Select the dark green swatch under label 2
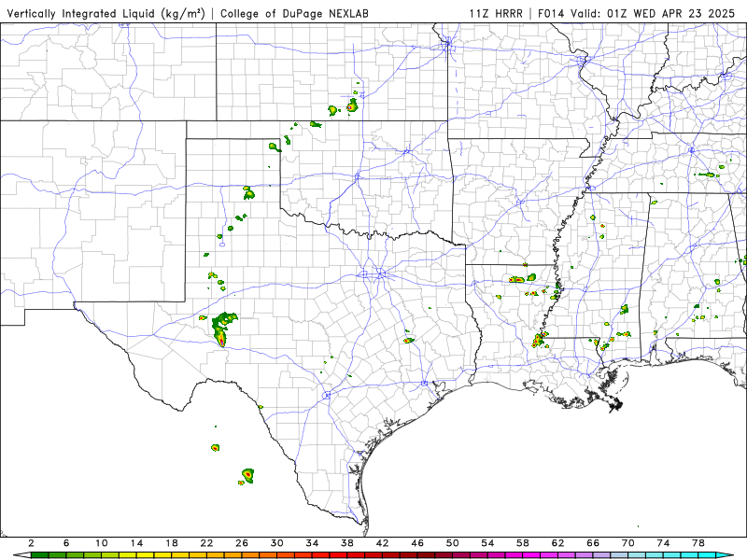Image resolution: width=747 pixels, height=560 pixels. (39, 555)
